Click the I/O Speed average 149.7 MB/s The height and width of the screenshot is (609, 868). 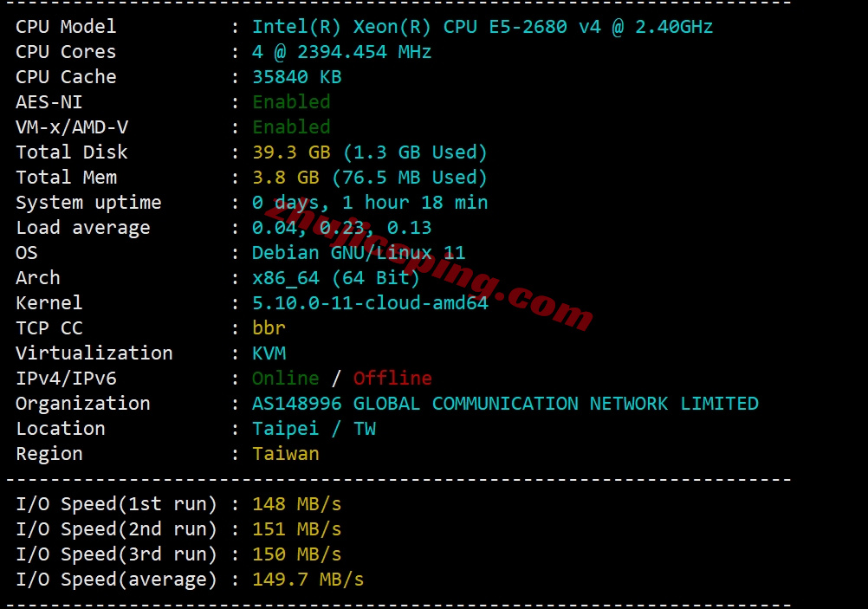[x=308, y=580]
